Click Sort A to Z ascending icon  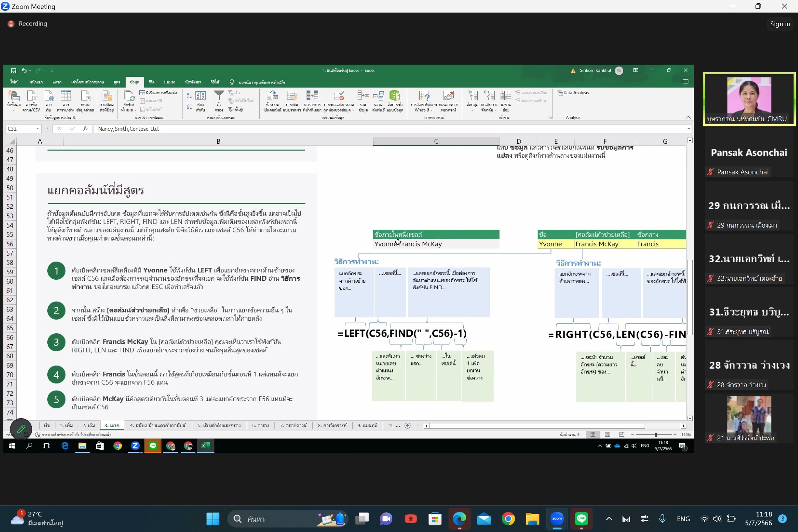[189, 95]
